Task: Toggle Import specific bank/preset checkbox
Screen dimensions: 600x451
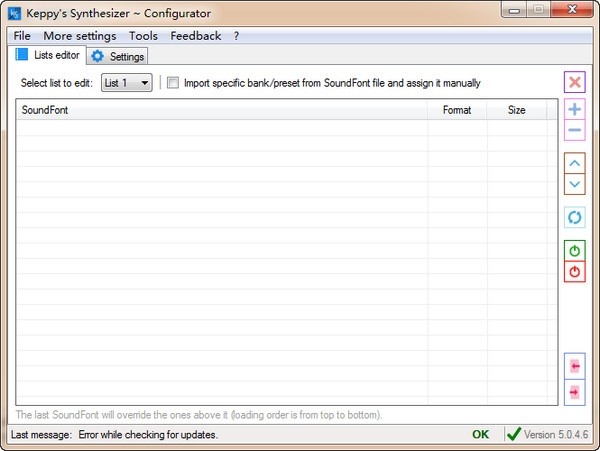Action: 173,83
